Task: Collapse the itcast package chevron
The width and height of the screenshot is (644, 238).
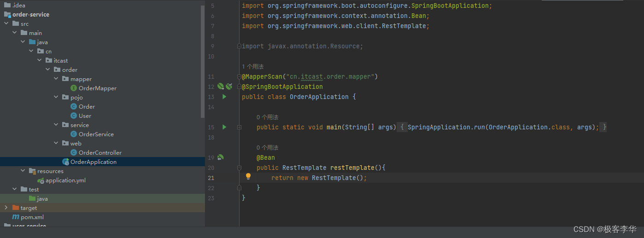Action: pos(40,60)
